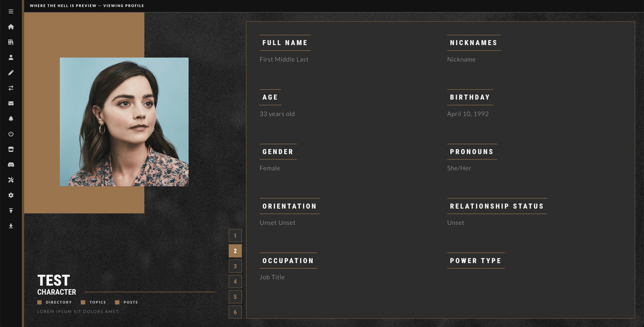The width and height of the screenshot is (644, 327).
Task: Open the Discord icon
Action: [11, 165]
